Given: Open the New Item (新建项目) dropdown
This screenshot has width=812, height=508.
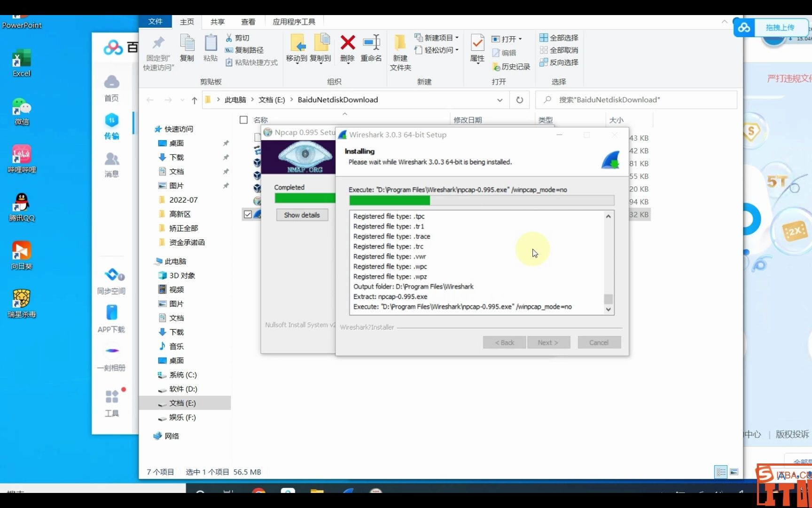Looking at the screenshot, I should pyautogui.click(x=437, y=38).
